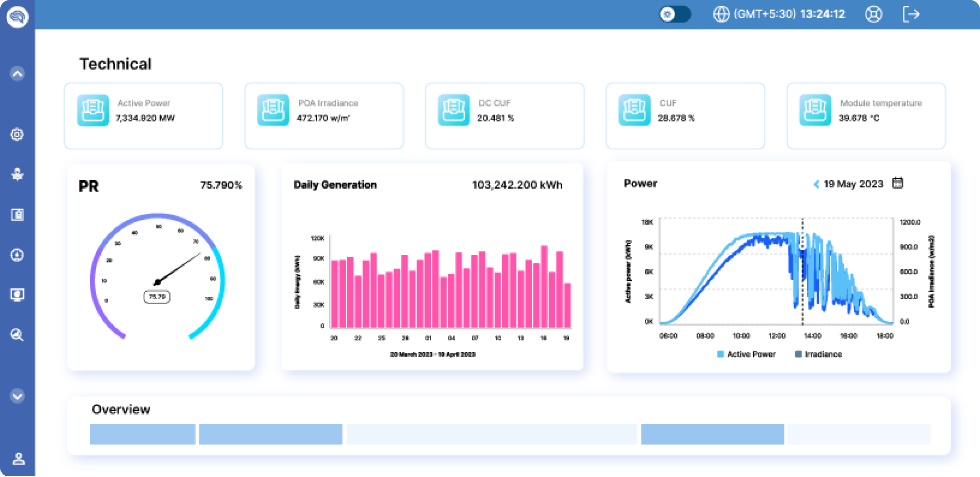980x477 pixels.
Task: Open the user profile icon in sidebar
Action: pos(18,458)
